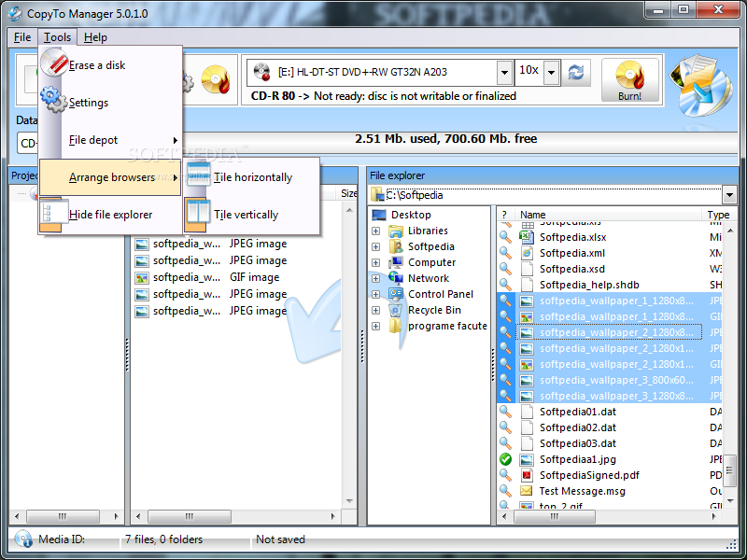Open Settings from the Tools menu

click(x=110, y=103)
